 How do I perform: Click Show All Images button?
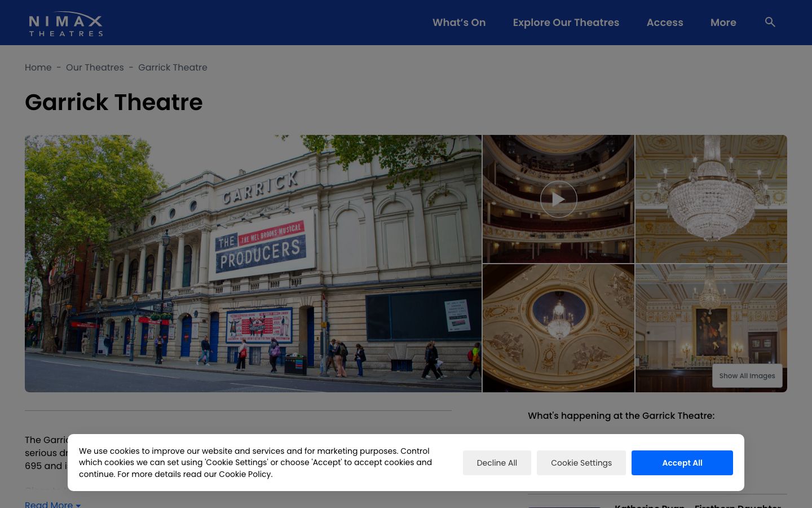[x=747, y=376]
